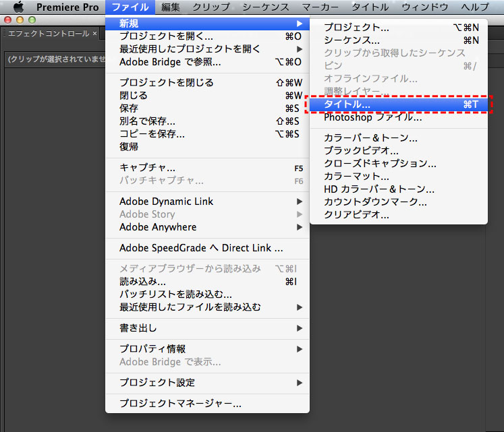Close the エフェクトコントロール tab
Viewport: 504px width, 432px height.
click(x=95, y=34)
